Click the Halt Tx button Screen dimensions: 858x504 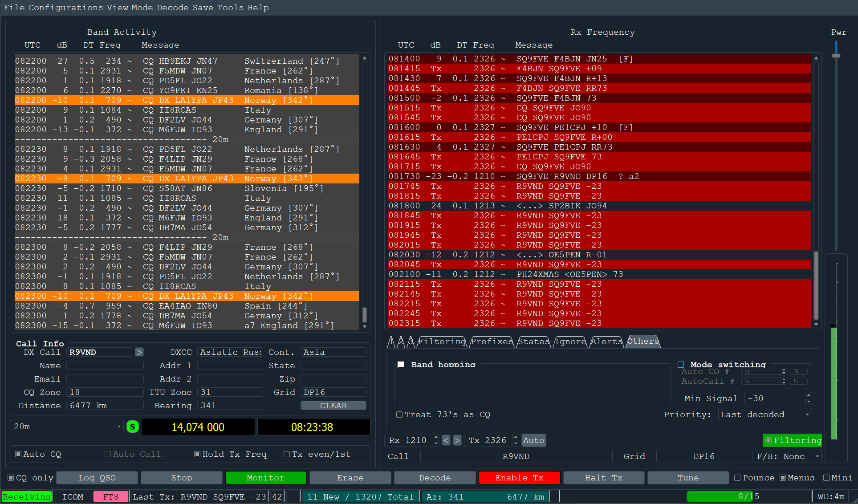click(604, 478)
